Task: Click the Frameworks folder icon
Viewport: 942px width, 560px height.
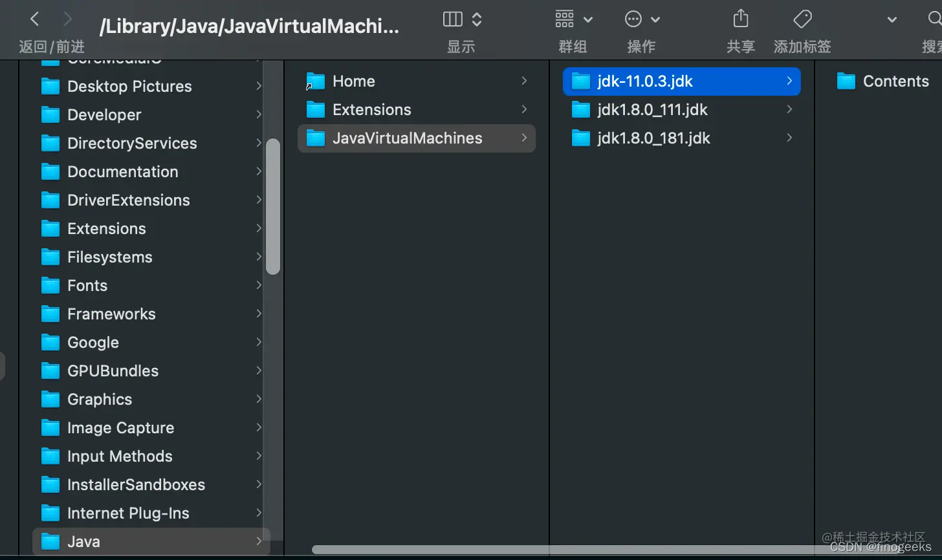Action: 50,314
